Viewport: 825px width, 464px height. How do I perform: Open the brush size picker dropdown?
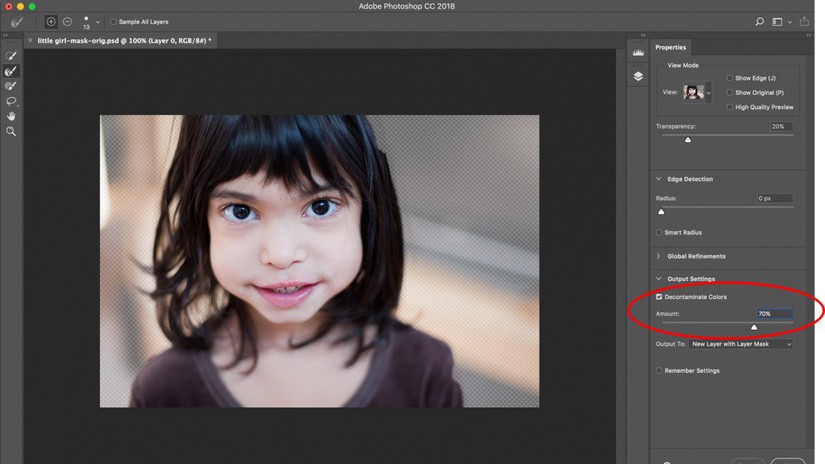pos(98,22)
